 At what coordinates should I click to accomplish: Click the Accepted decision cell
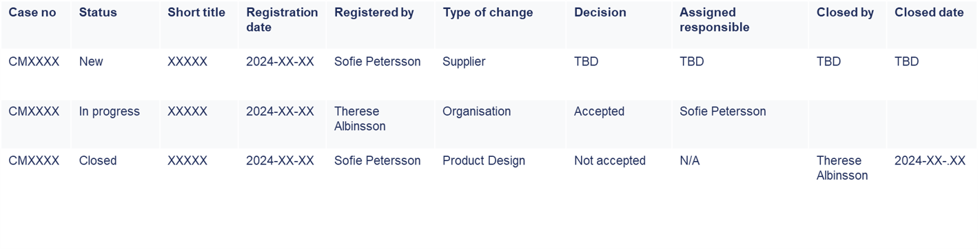click(599, 111)
